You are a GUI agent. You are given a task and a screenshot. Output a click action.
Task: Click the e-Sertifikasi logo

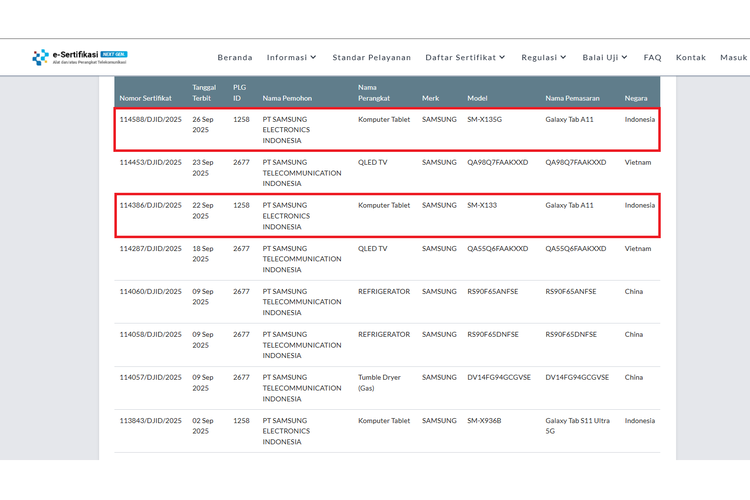(79, 57)
